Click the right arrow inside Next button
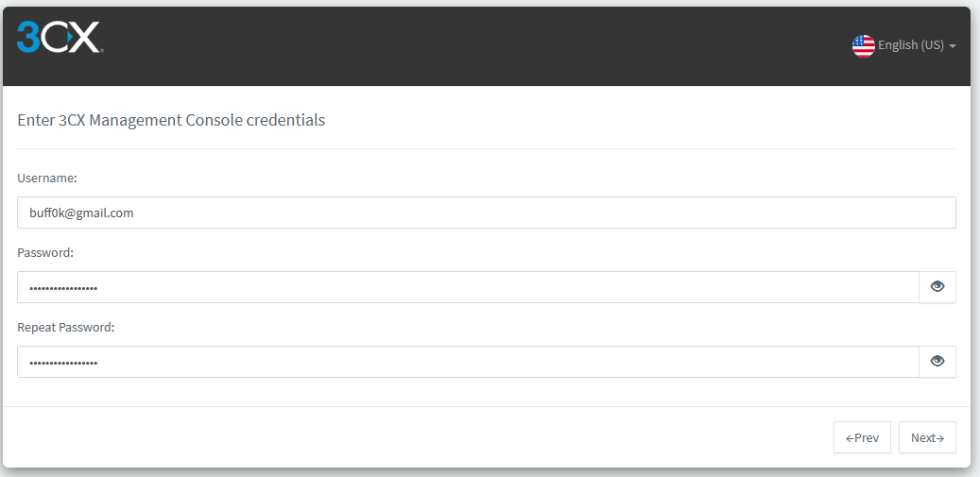 [x=940, y=438]
